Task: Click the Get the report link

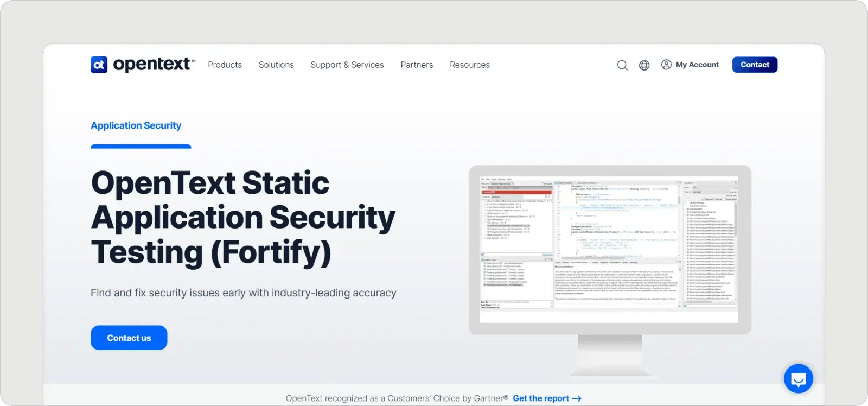Action: click(547, 398)
